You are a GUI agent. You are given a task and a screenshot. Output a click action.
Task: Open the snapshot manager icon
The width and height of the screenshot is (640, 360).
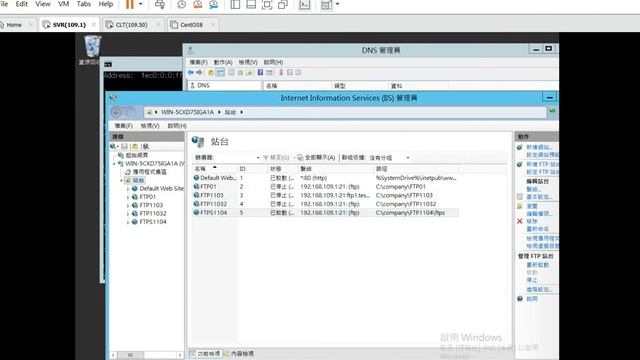pos(213,4)
